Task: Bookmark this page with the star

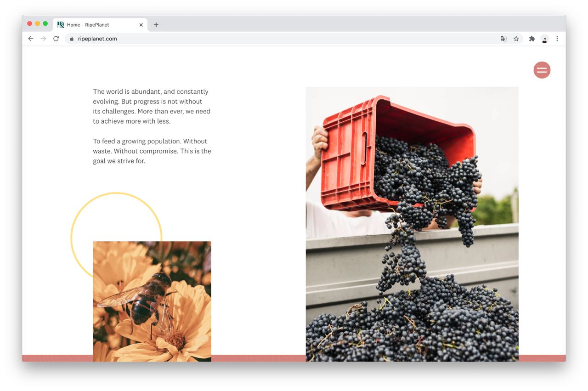Action: pos(516,39)
